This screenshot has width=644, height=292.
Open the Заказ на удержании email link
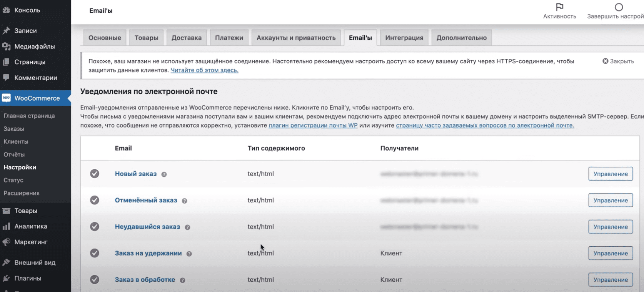pos(148,253)
